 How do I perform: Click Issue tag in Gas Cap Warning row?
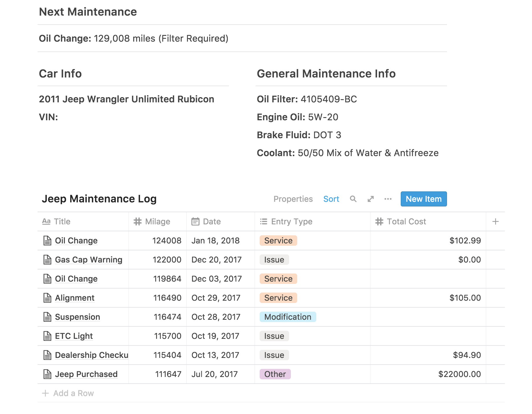pos(274,260)
